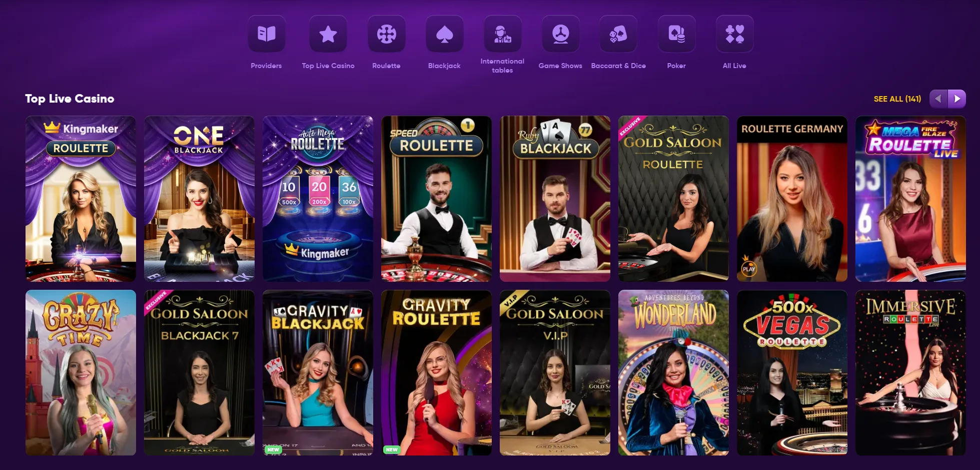Open International tables dealer icon

pos(502,34)
